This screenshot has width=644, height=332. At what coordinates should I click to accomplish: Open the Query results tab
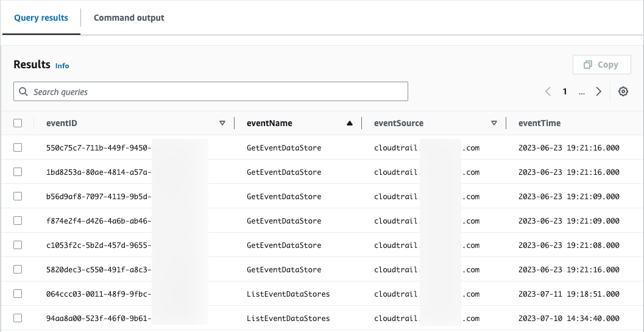[x=41, y=18]
